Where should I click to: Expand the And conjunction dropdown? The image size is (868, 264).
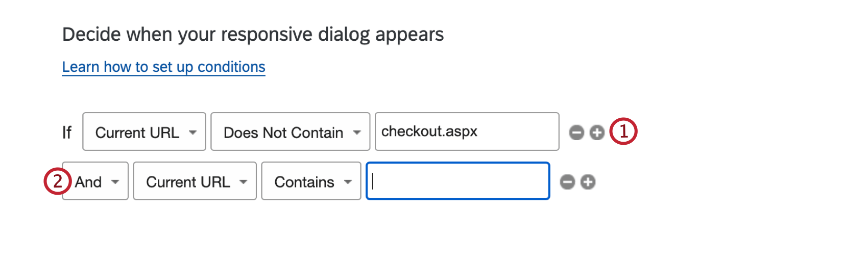[x=95, y=181]
